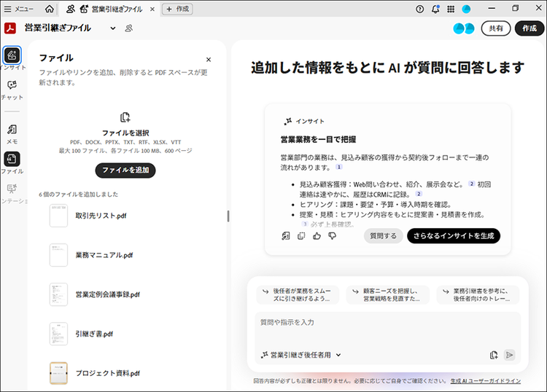
Task: Open the 生成 AI ユーザーガイドライン link
Action: pyautogui.click(x=485, y=381)
